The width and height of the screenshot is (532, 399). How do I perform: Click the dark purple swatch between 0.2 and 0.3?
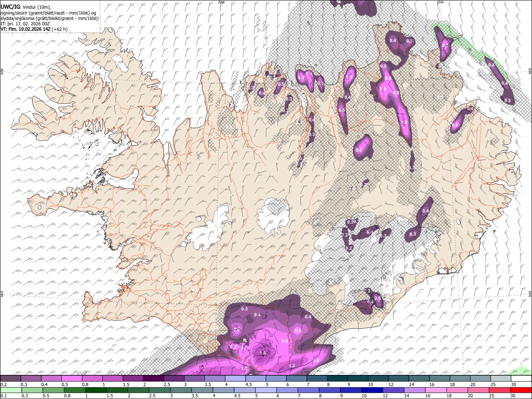10,379
